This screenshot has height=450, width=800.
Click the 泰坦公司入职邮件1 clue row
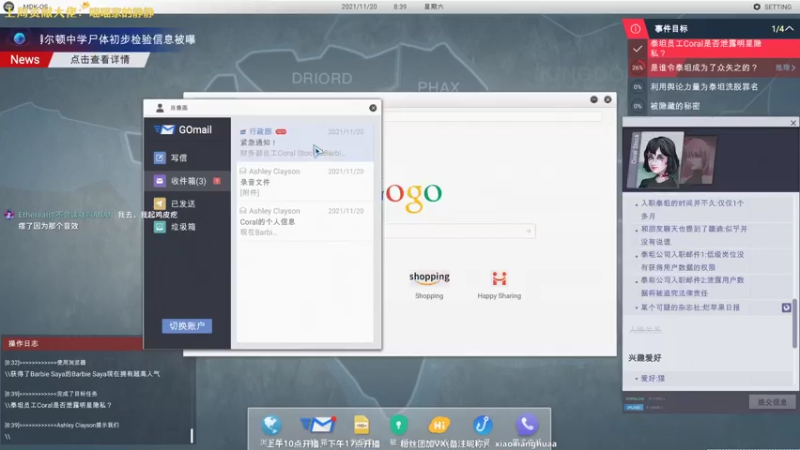click(x=692, y=261)
